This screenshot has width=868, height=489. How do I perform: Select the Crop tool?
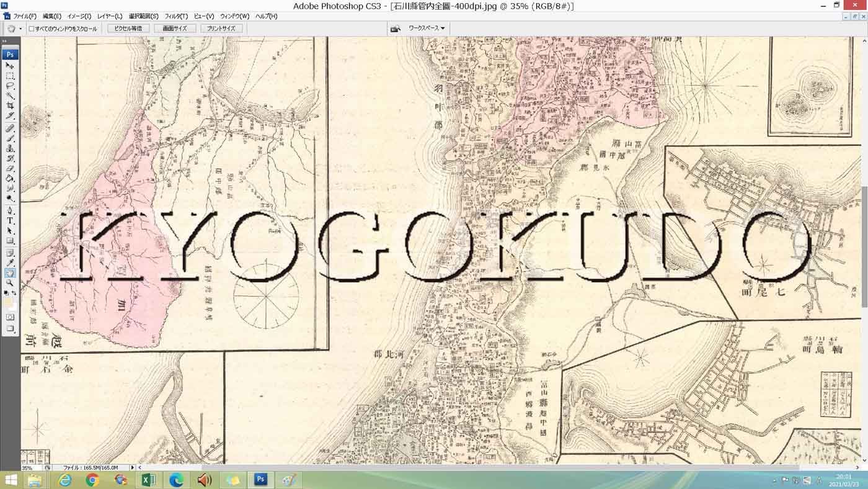(x=10, y=105)
